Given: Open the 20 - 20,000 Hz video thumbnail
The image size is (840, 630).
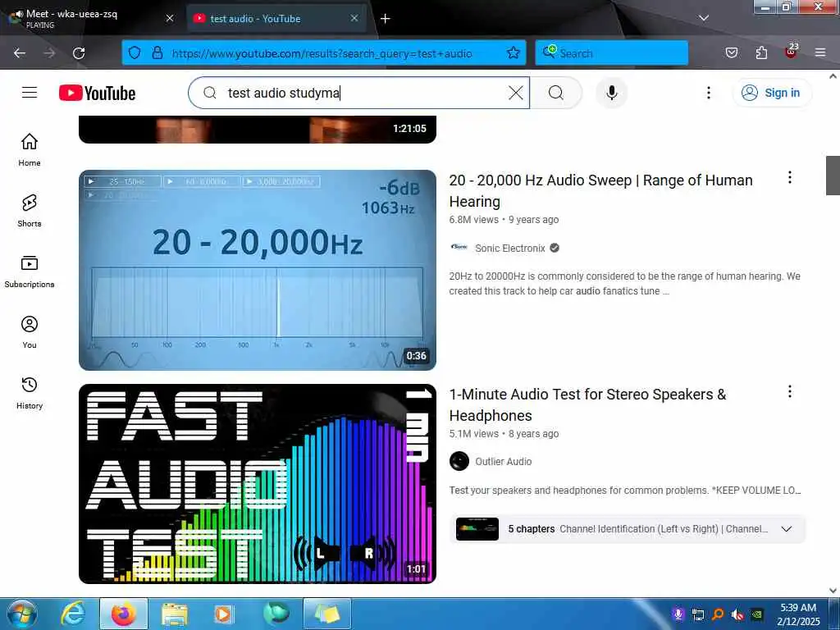Looking at the screenshot, I should tap(257, 270).
